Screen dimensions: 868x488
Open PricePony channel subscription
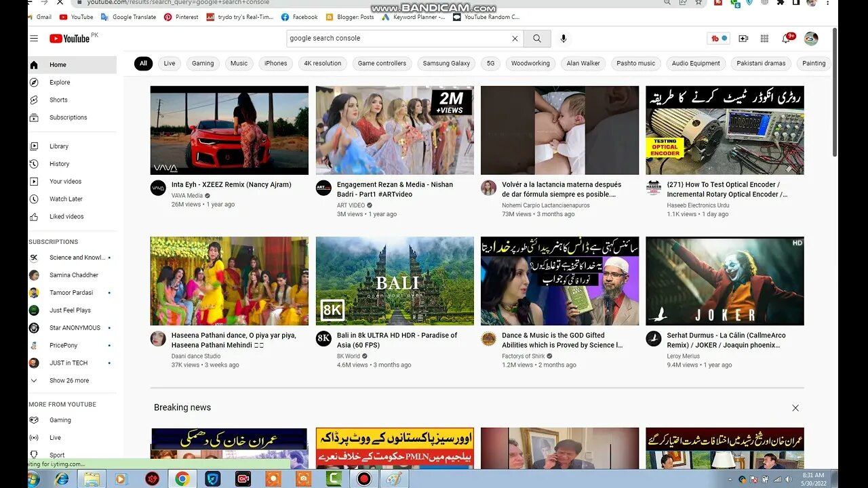coord(72,346)
